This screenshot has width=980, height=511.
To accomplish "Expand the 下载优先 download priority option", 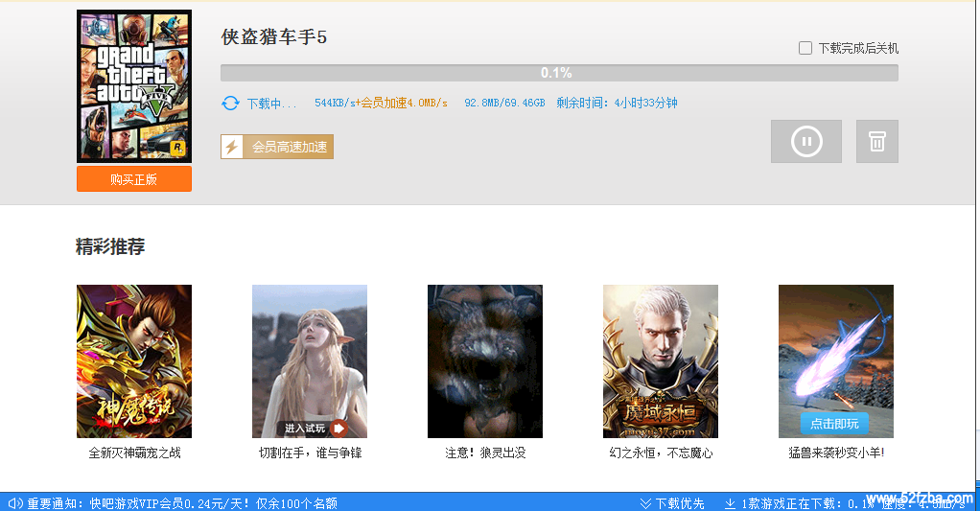I will pyautogui.click(x=672, y=503).
